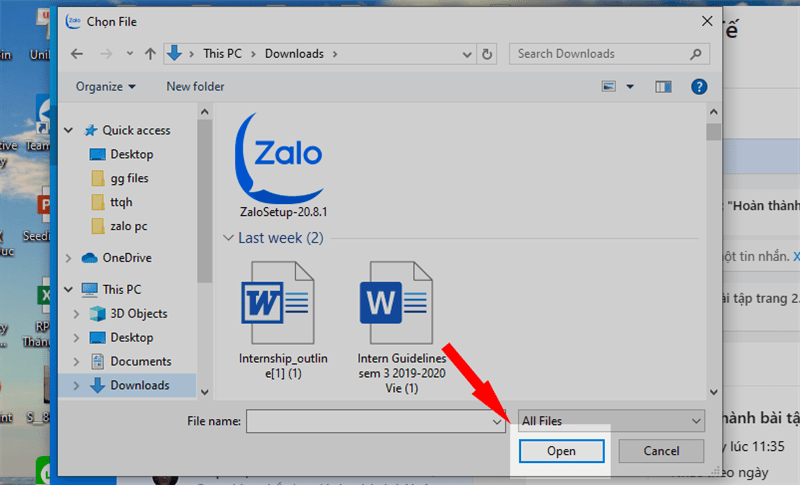
Task: Open the recent locations dropdown arrow
Action: [130, 54]
